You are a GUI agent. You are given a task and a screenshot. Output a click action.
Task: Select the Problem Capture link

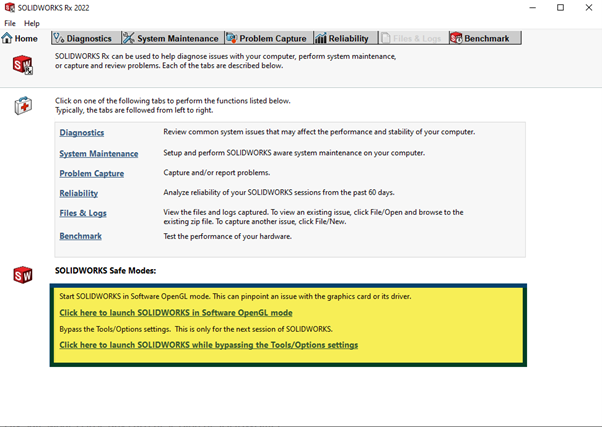tap(91, 174)
